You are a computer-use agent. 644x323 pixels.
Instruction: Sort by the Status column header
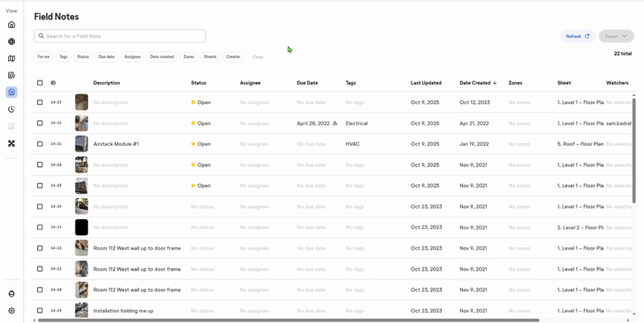198,83
